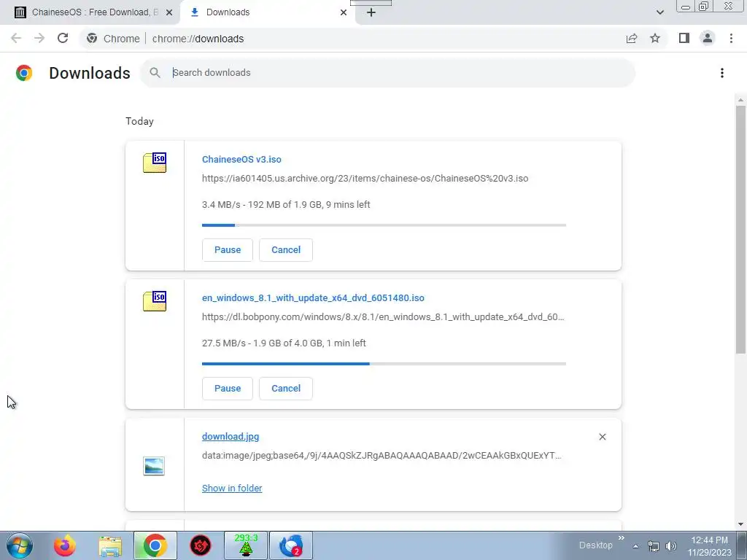747x560 pixels.
Task: Focus the chrome://downloads address bar
Action: click(198, 39)
